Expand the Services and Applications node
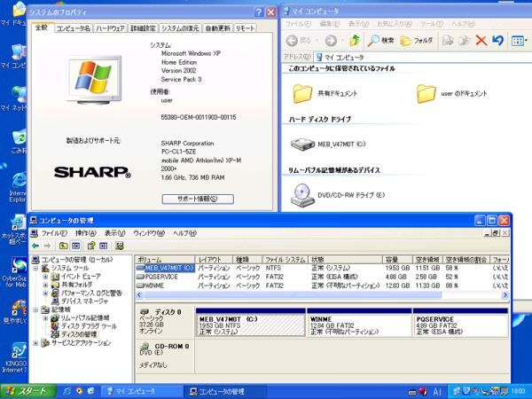Screen dimensions: 532x399 tap(36, 343)
